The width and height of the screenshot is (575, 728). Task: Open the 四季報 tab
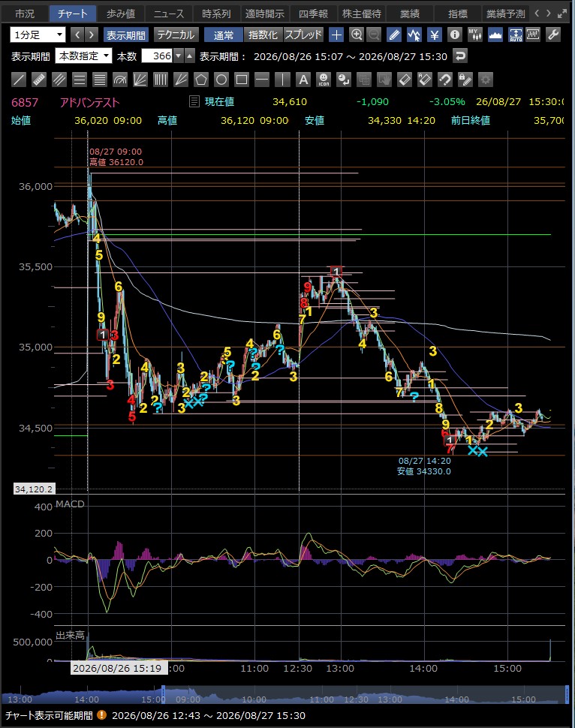pyautogui.click(x=313, y=14)
